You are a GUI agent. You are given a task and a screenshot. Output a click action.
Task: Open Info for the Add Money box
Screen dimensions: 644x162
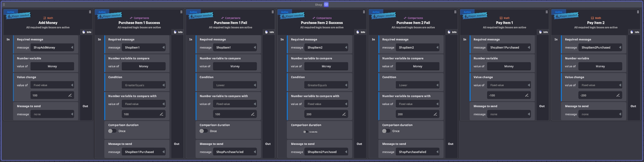[x=86, y=32]
